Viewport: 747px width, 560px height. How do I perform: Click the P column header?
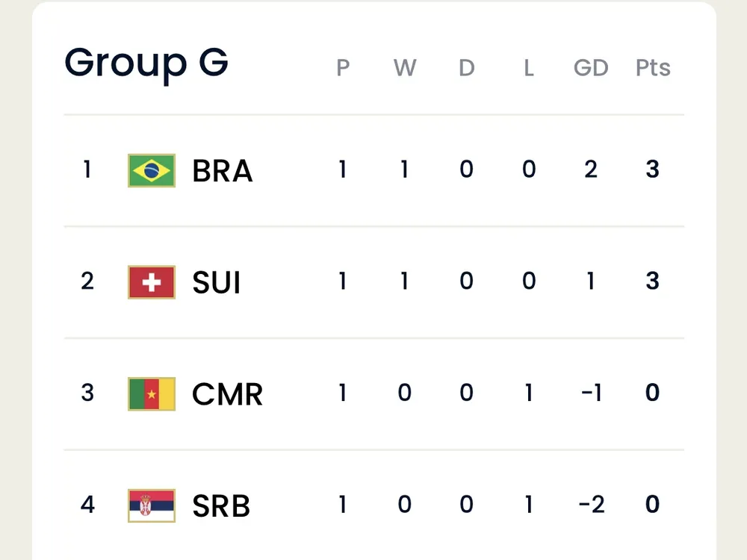point(343,68)
